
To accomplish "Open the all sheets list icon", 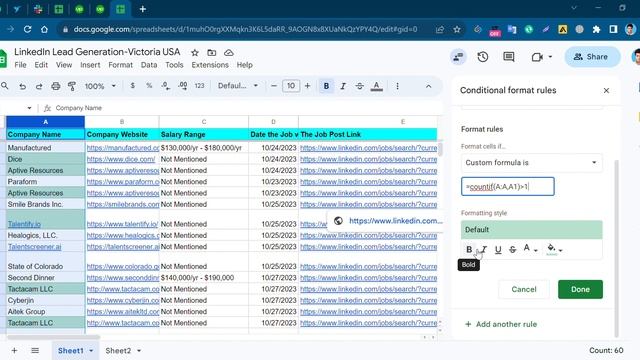I will [35, 351].
